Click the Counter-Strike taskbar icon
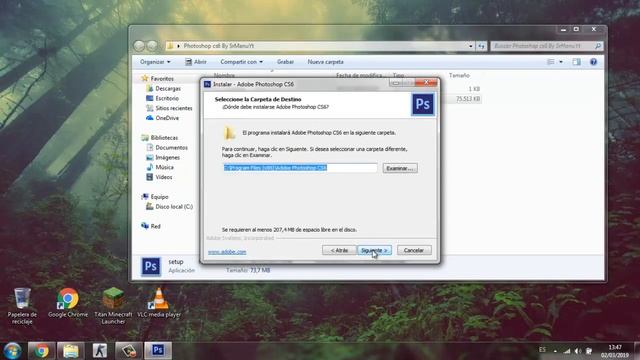Image resolution: width=640 pixels, height=360 pixels. pyautogui.click(x=100, y=351)
